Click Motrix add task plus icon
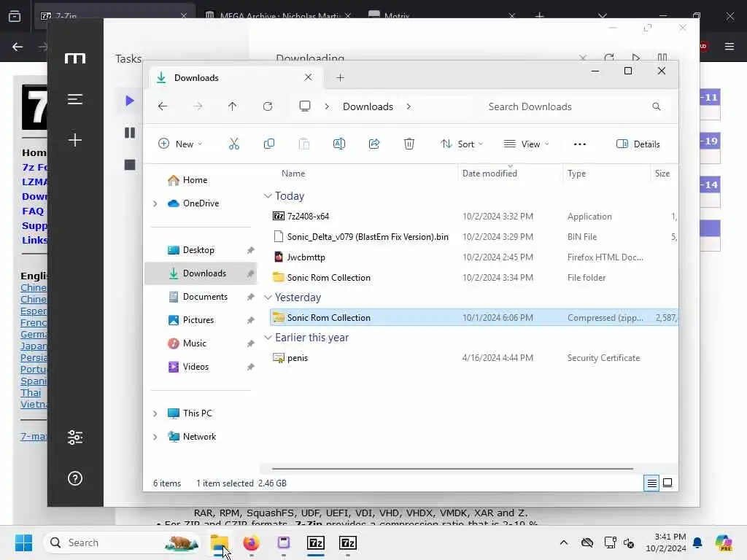 point(75,140)
